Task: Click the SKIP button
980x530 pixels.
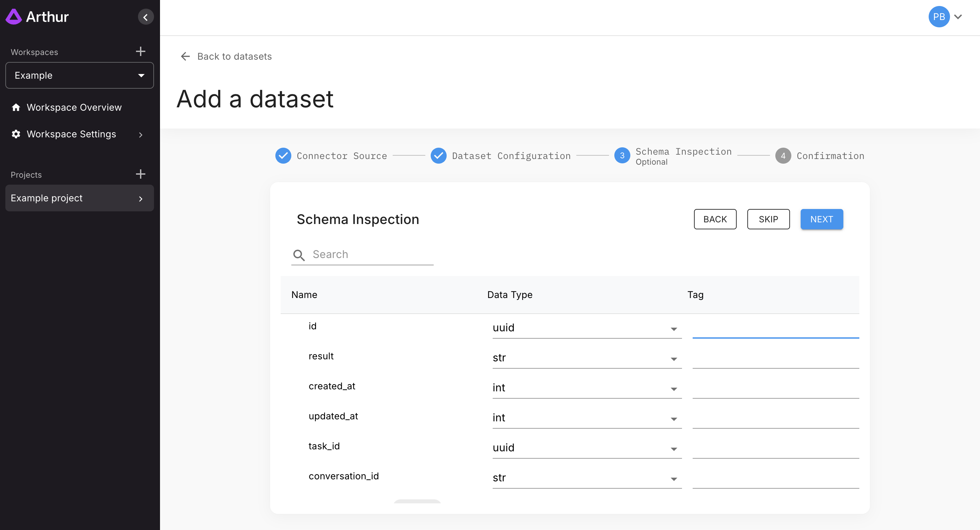Action: click(x=768, y=219)
